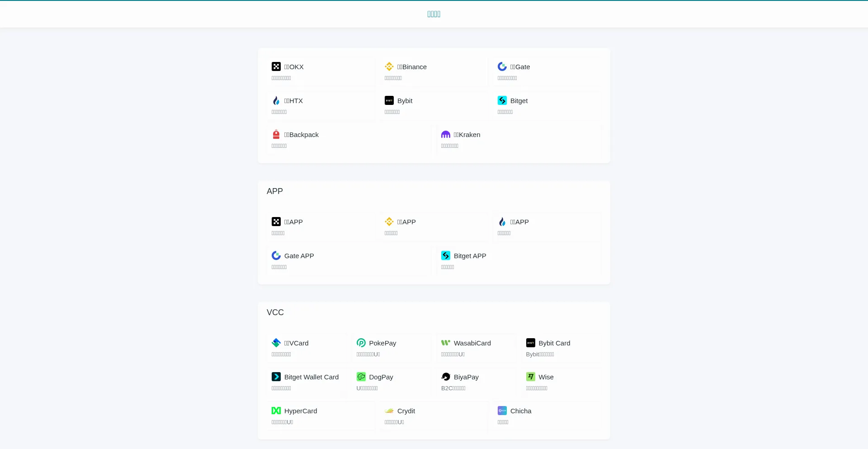Screen dimensions: 868x449
Task: Open the PokePay card link text
Action: (x=382, y=343)
